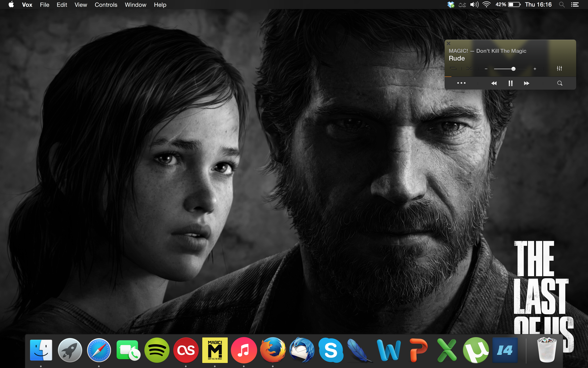
Task: Open Microsoft Word from the Dock
Action: coord(389,350)
